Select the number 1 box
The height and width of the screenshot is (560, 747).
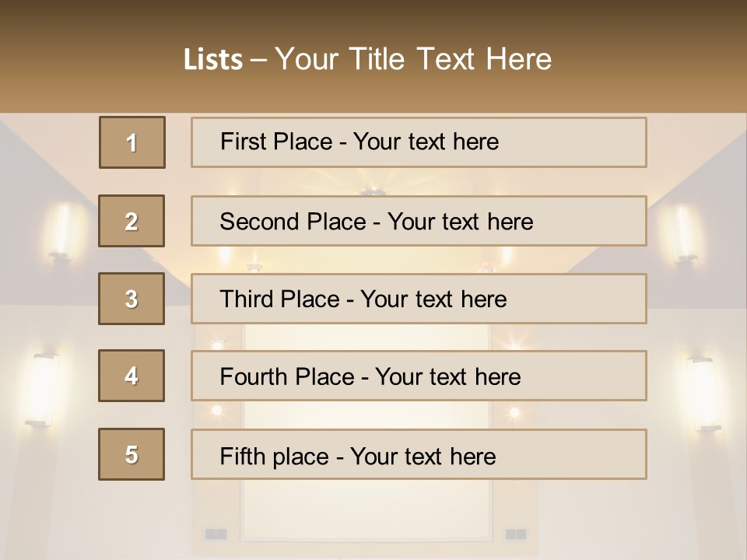point(132,142)
